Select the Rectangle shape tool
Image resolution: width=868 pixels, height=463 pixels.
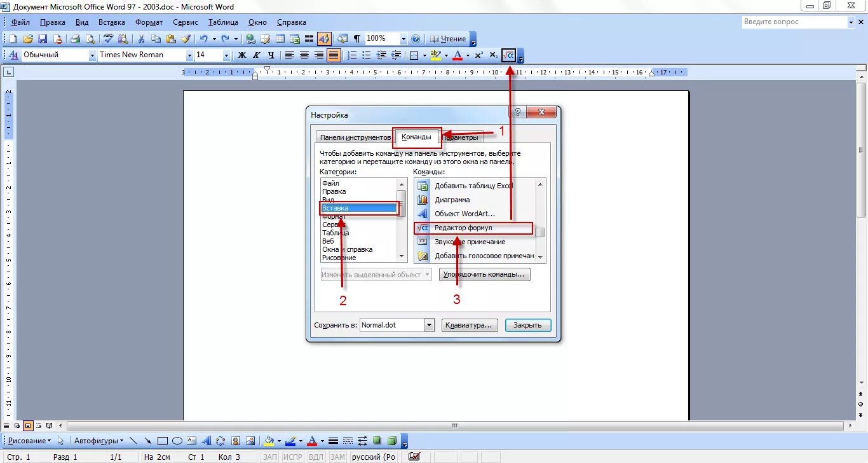point(163,441)
